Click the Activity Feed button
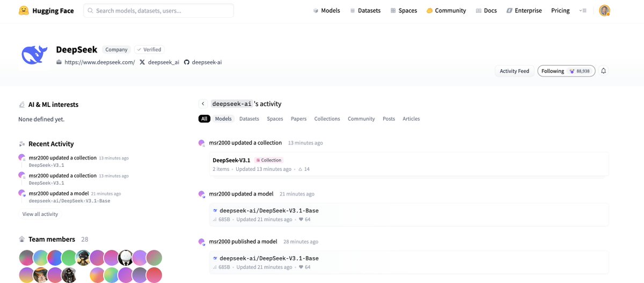This screenshot has width=644, height=283. 514,71
